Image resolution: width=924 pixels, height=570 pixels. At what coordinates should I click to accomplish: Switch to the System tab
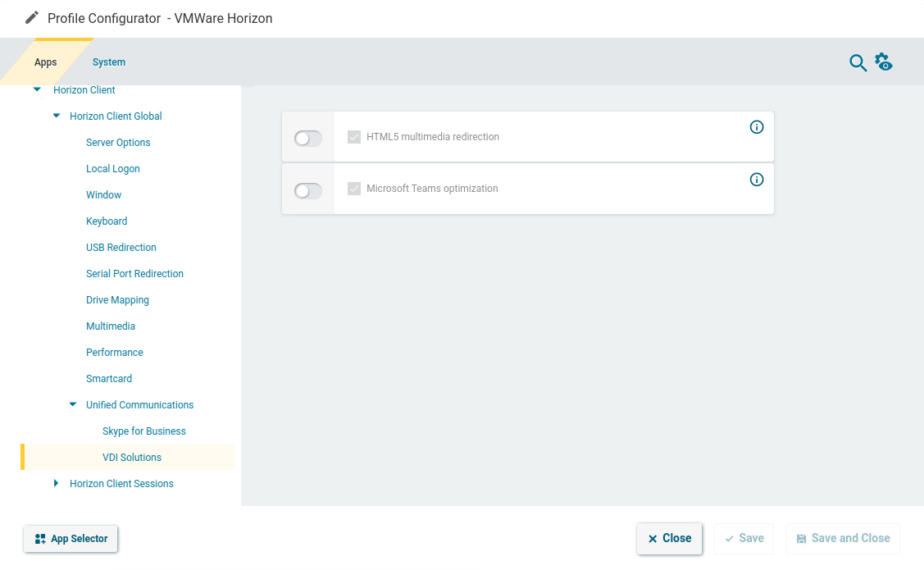point(109,62)
